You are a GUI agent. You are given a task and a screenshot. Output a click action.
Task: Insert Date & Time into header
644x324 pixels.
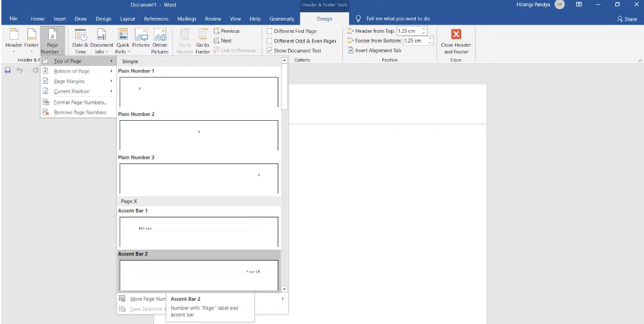pyautogui.click(x=80, y=40)
